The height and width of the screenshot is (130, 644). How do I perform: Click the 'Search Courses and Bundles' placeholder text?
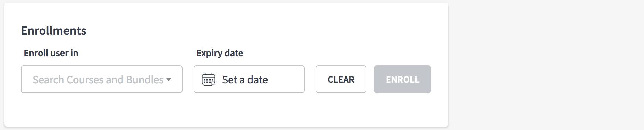[98, 80]
